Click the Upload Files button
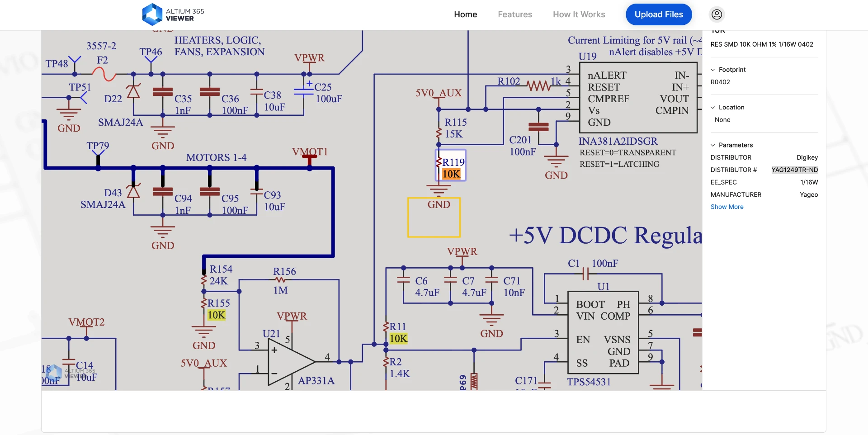The image size is (868, 435). pos(659,14)
